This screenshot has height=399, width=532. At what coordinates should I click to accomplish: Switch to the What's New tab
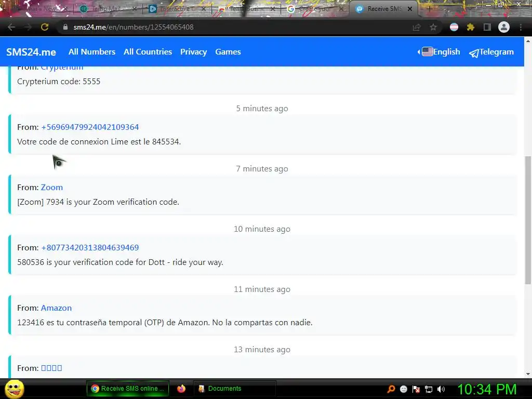pos(41,9)
